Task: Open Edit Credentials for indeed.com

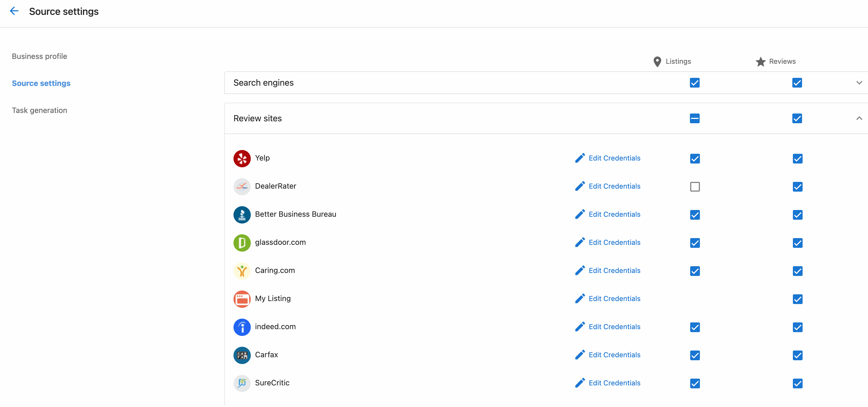Action: click(614, 326)
